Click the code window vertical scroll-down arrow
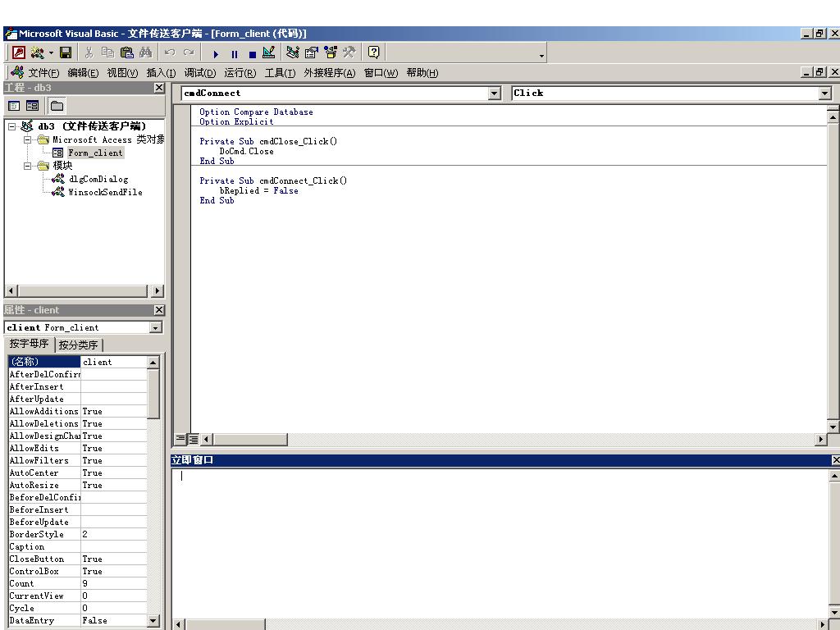 (833, 427)
